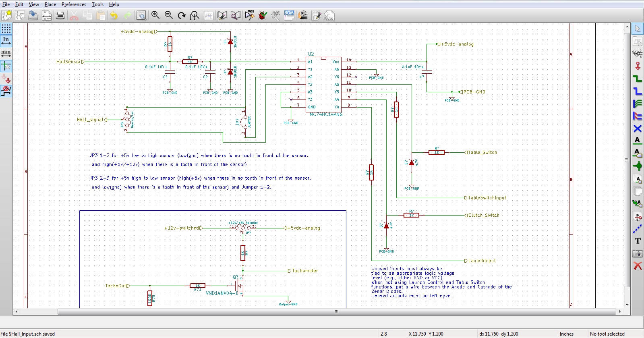
Task: Select the Place text T tool
Action: click(638, 241)
